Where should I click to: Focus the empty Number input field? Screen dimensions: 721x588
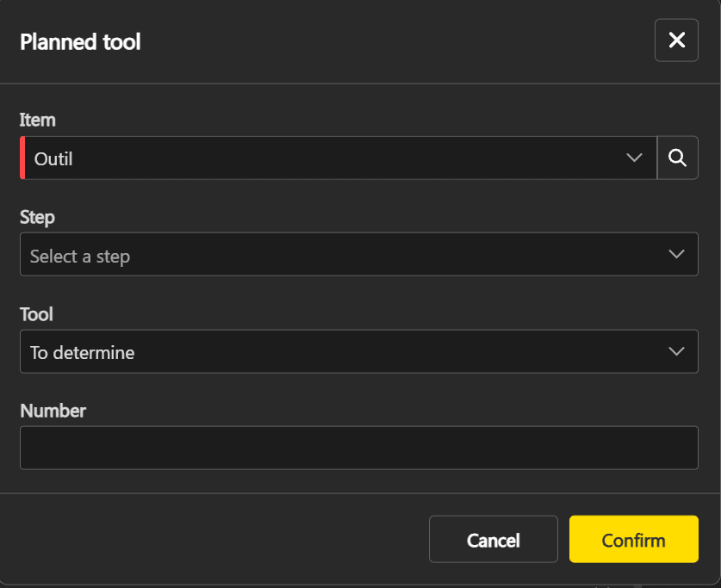tap(359, 448)
